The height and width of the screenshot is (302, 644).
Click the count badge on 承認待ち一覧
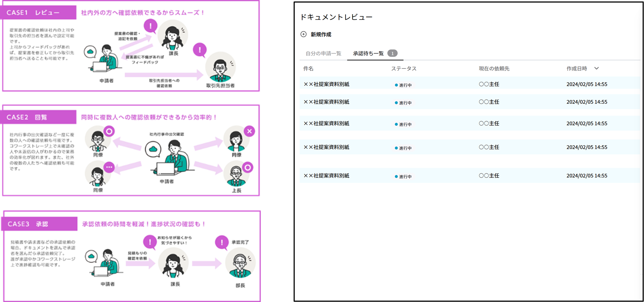point(392,53)
